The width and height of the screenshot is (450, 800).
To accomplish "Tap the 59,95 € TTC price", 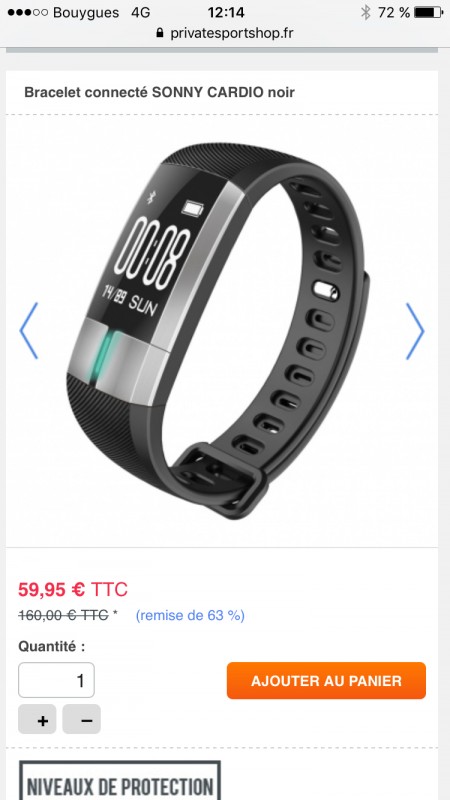I will tap(72, 590).
